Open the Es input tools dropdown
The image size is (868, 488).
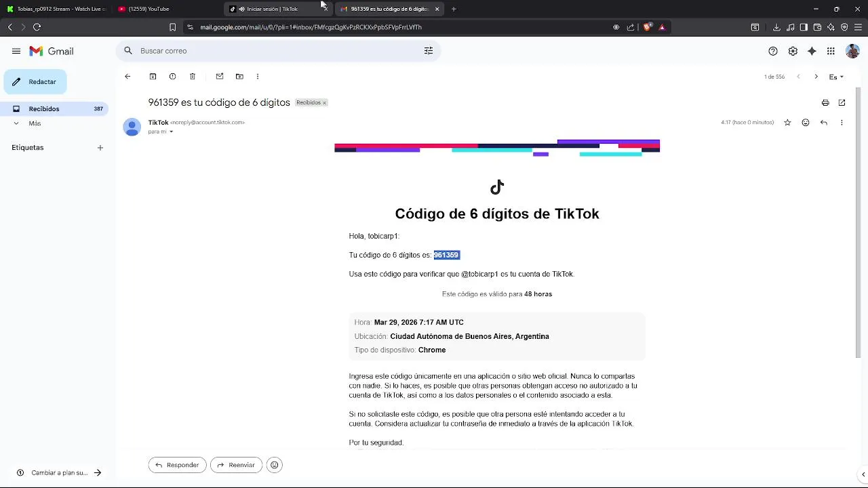pos(837,77)
